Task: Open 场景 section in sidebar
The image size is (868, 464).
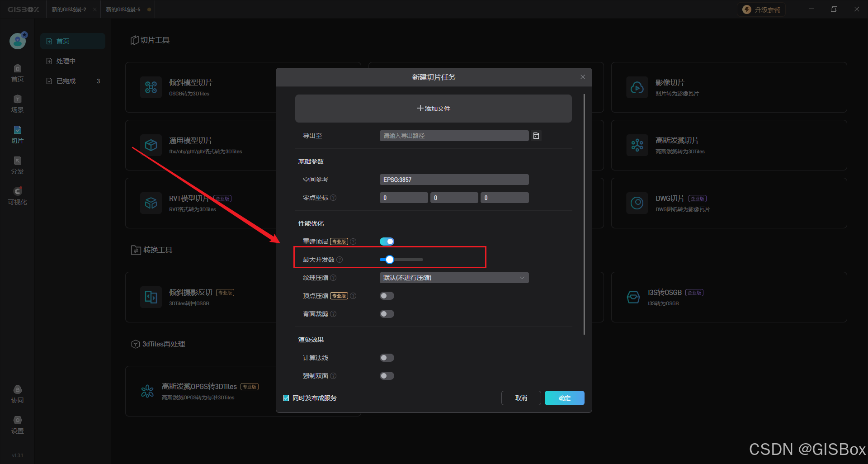Action: (x=17, y=104)
